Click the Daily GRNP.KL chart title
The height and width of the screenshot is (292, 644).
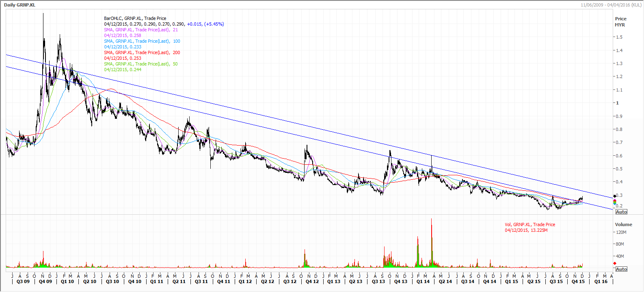(19, 5)
